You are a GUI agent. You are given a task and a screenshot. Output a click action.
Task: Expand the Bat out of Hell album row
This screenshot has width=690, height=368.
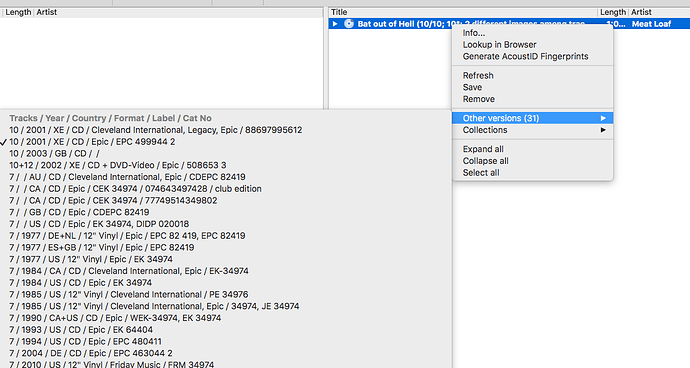[335, 24]
